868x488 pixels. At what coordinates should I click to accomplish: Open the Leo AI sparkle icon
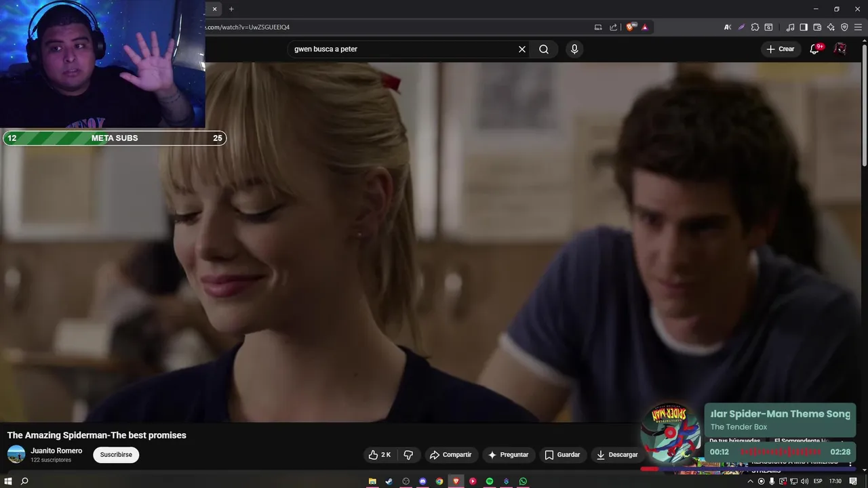tap(831, 27)
